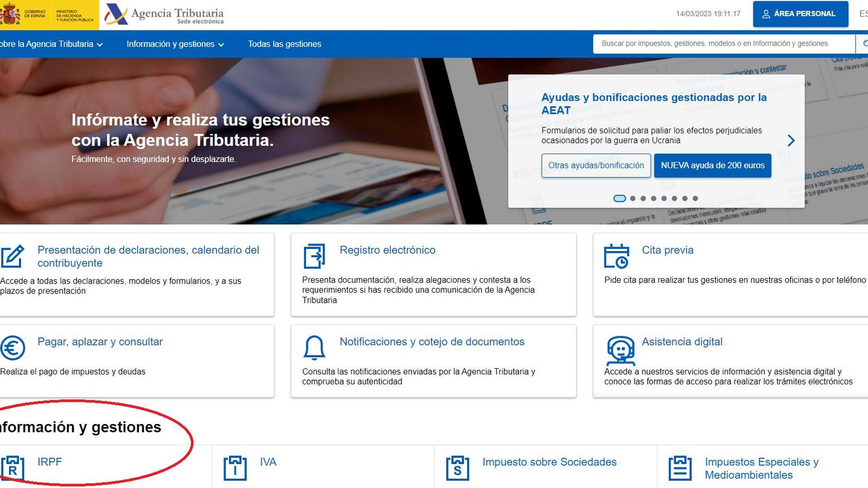
Task: Click the 'Accede a todas las declaraciones' description text
Action: [120, 286]
